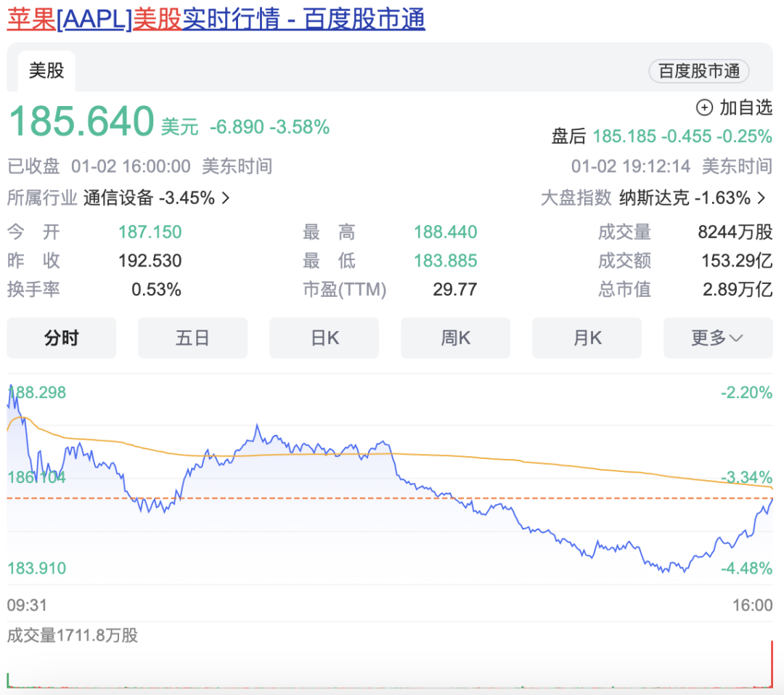Select the 美股 tab
Screen dimensions: 784x695
(46, 70)
